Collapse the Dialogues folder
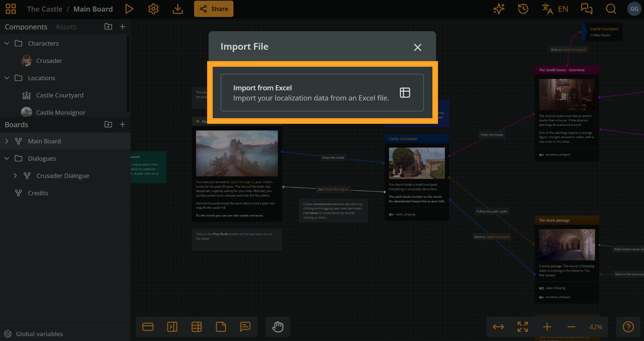 (x=7, y=158)
